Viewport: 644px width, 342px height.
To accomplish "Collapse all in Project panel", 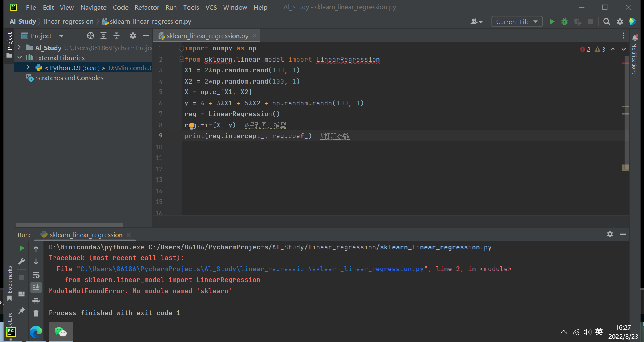I will click(x=117, y=36).
